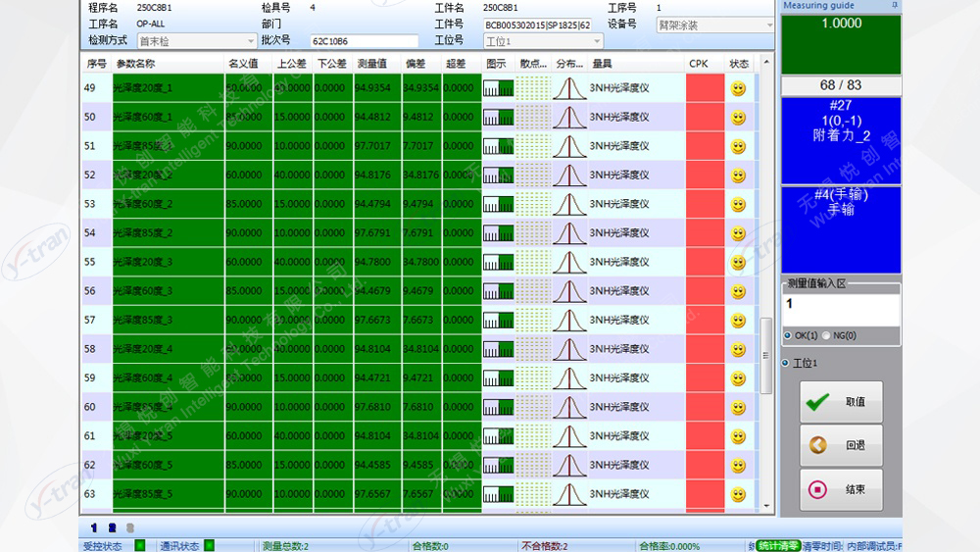The image size is (980, 552).
Task: Open the distribution curve icon in row 52
Action: (569, 176)
